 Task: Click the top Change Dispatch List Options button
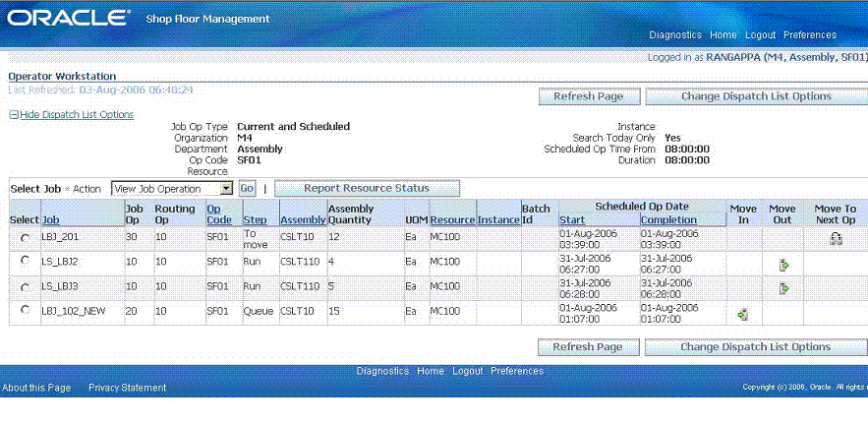click(757, 96)
